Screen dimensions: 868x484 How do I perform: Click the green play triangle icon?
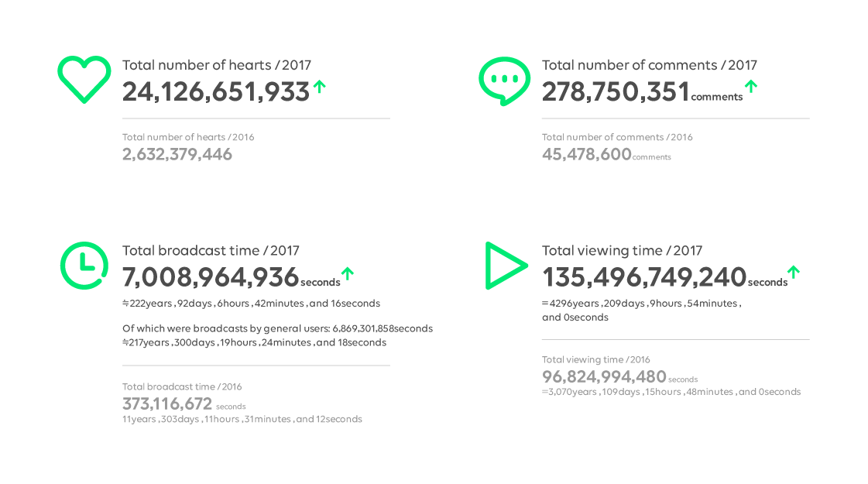(x=504, y=266)
